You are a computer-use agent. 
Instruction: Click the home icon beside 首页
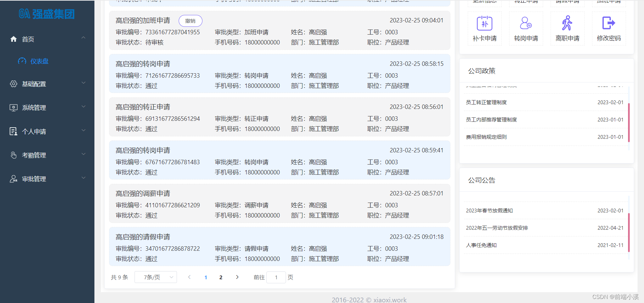click(14, 39)
